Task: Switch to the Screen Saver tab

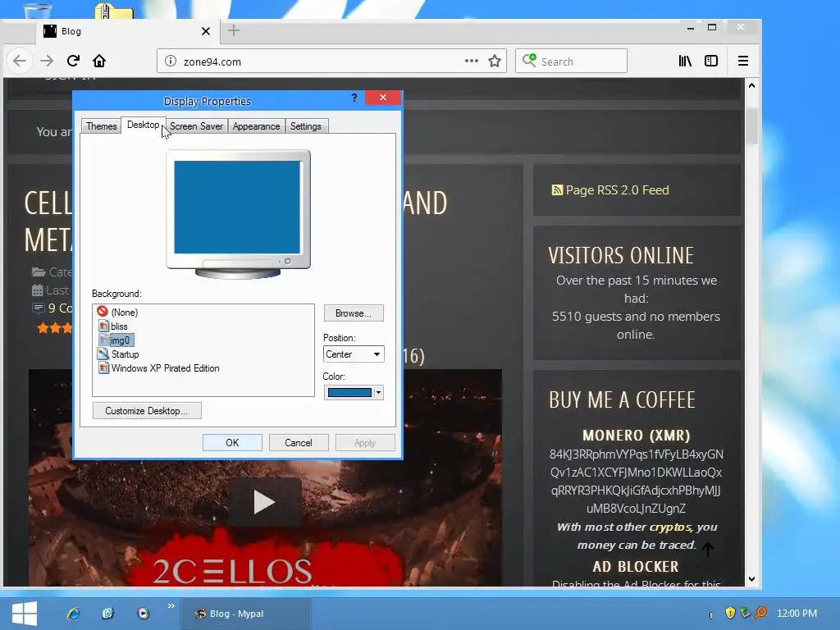Action: [196, 126]
